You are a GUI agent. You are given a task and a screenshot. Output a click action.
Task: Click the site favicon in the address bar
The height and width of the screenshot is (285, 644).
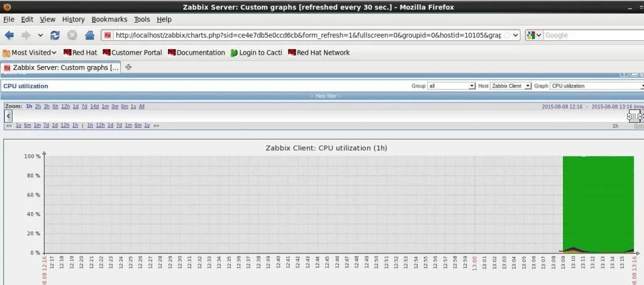tap(108, 35)
